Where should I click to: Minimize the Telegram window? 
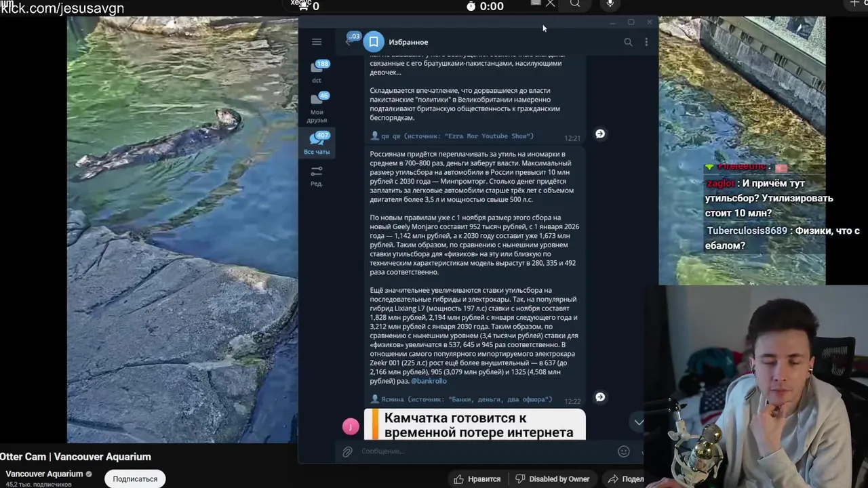pos(612,22)
